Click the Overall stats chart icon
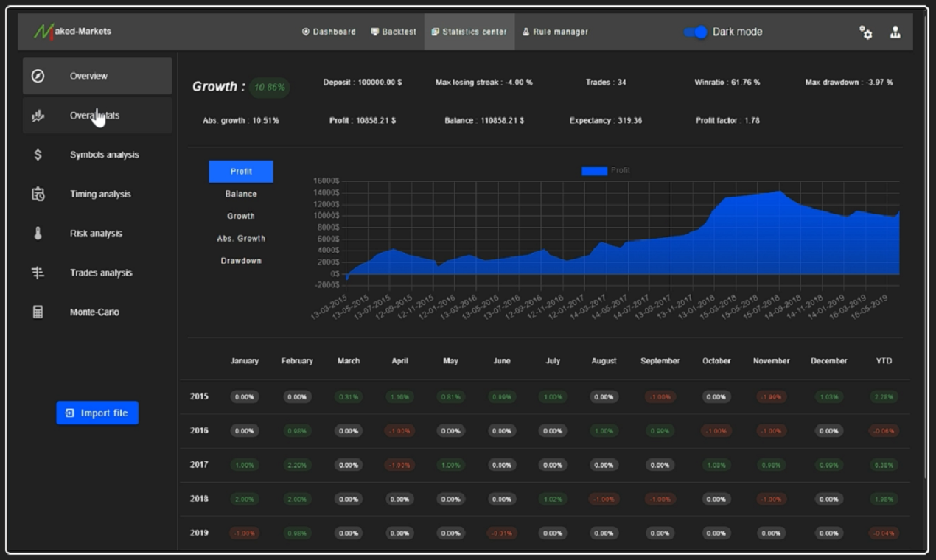Viewport: 936px width, 560px height. point(38,116)
